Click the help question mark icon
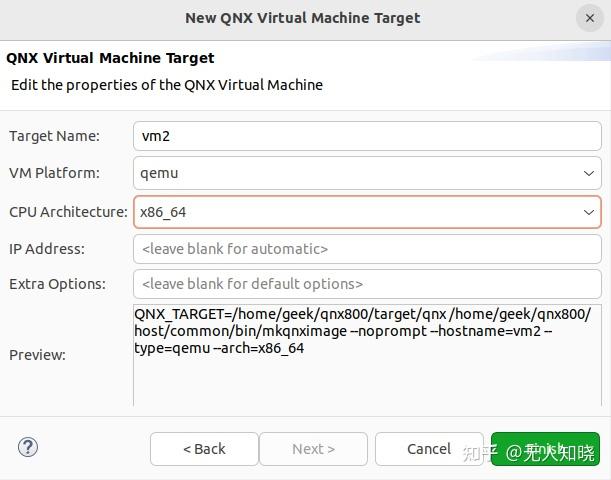This screenshot has height=480, width=611. [28, 447]
